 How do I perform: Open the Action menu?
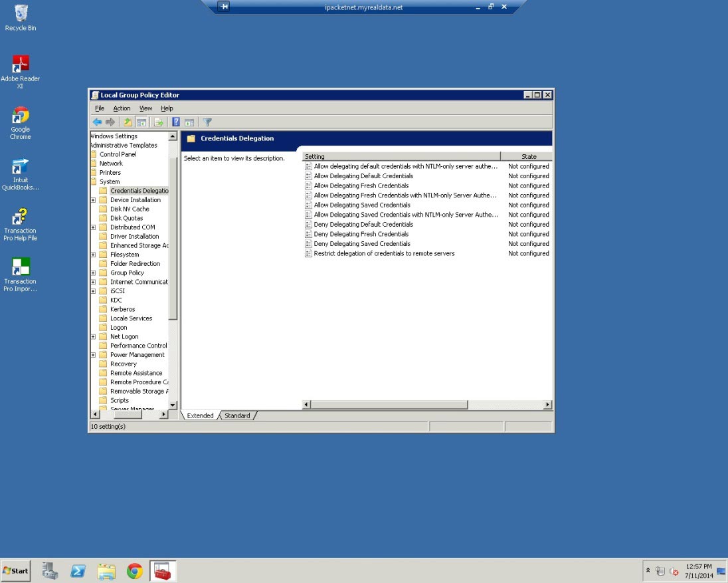pos(122,108)
